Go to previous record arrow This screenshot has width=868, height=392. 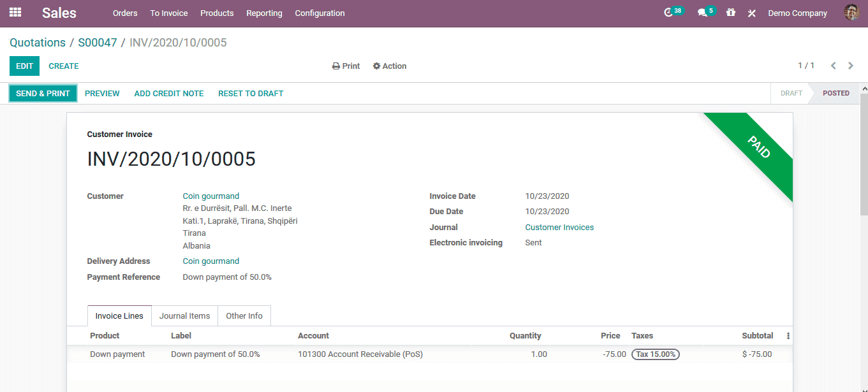[833, 66]
